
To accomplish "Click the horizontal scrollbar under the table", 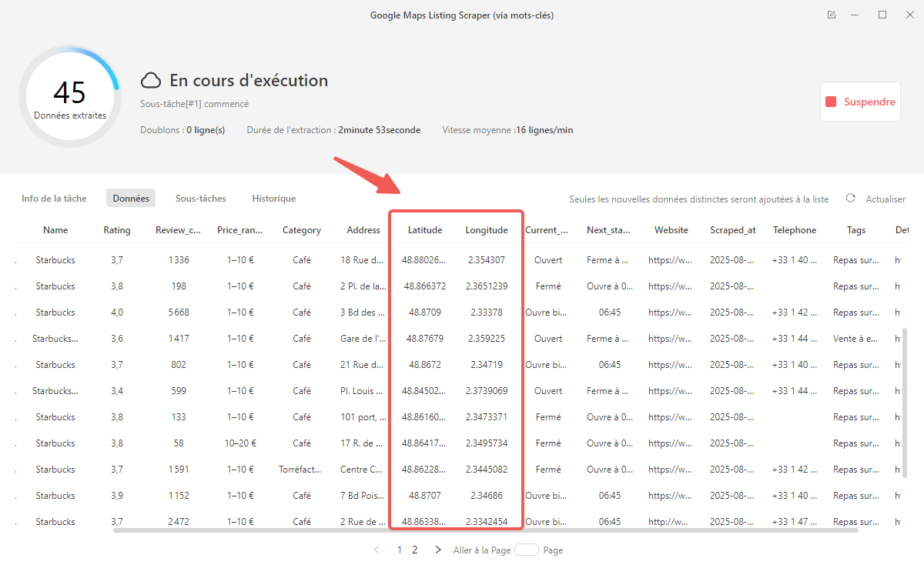I will tap(485, 530).
